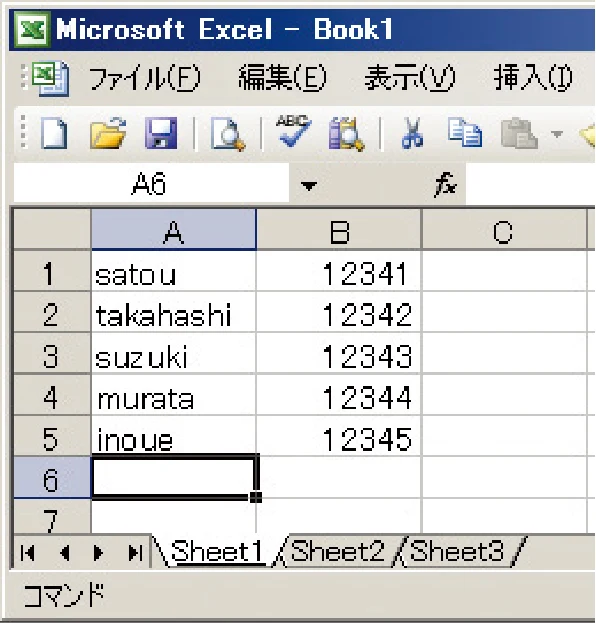Switch to the Sheet3 tab
The width and height of the screenshot is (596, 623).
[457, 551]
